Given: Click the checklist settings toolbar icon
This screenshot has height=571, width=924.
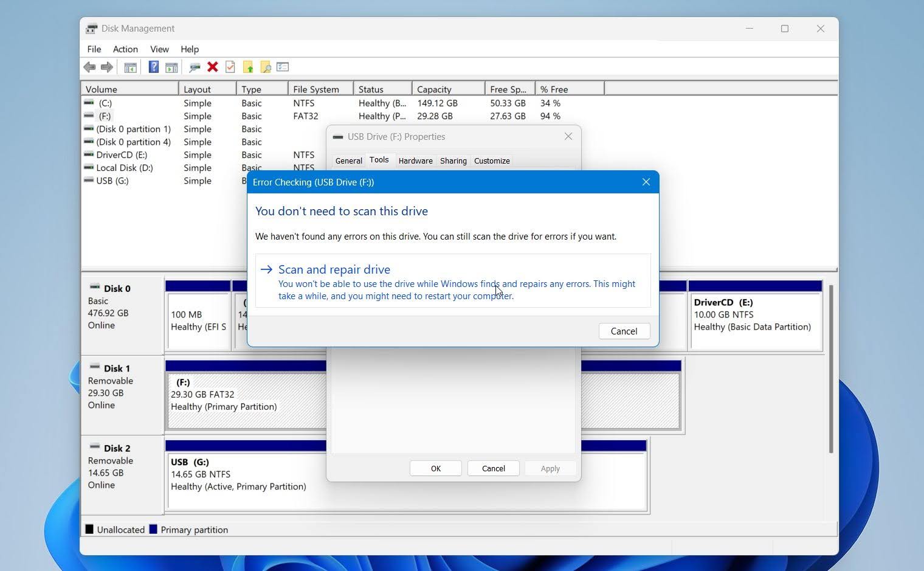Looking at the screenshot, I should pos(283,67).
